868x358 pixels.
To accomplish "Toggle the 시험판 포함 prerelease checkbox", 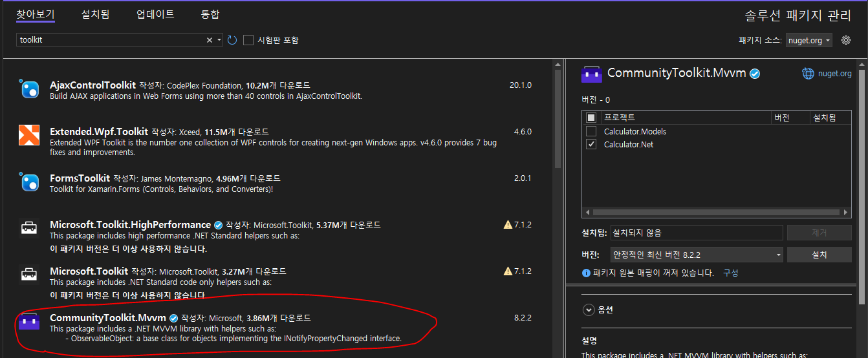I will click(248, 40).
